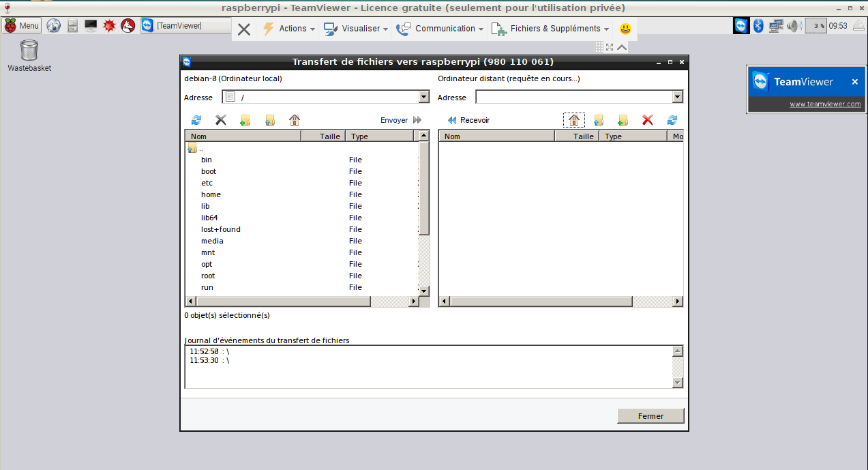
Task: Open the Wastebasket on the desktop
Action: click(x=29, y=55)
